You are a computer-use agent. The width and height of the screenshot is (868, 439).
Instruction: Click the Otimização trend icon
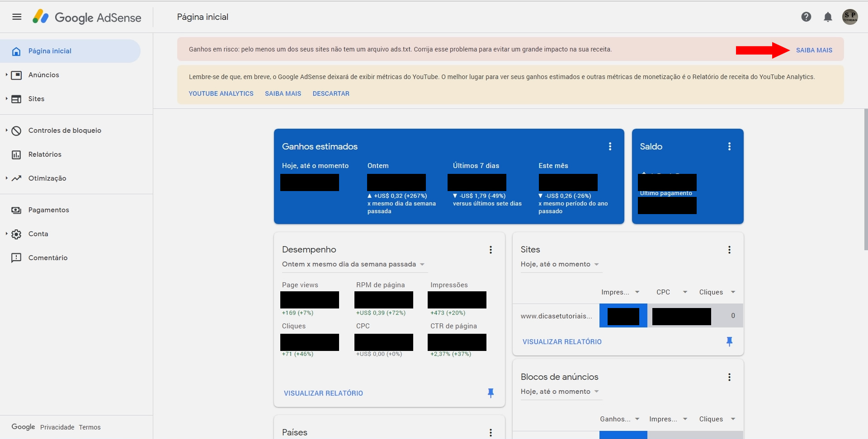pos(16,178)
